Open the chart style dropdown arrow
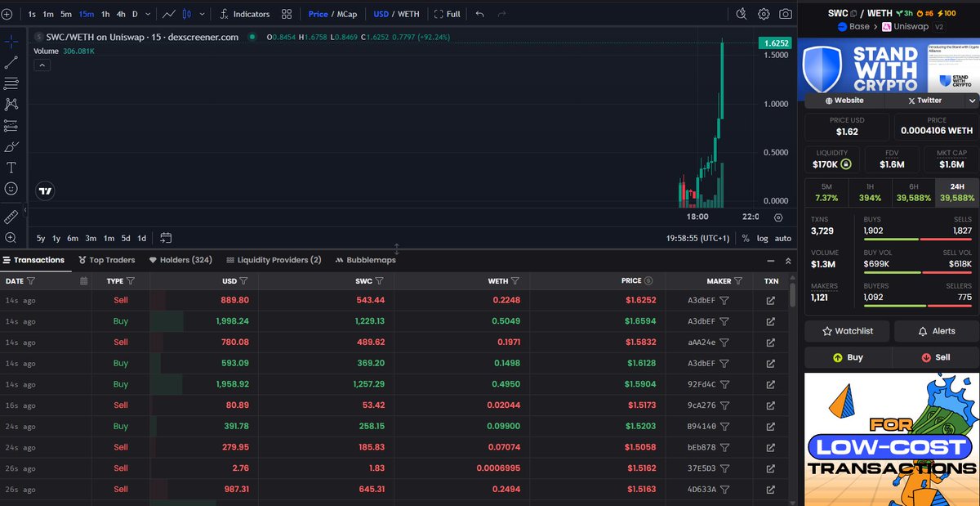The image size is (980, 506). coord(201,14)
